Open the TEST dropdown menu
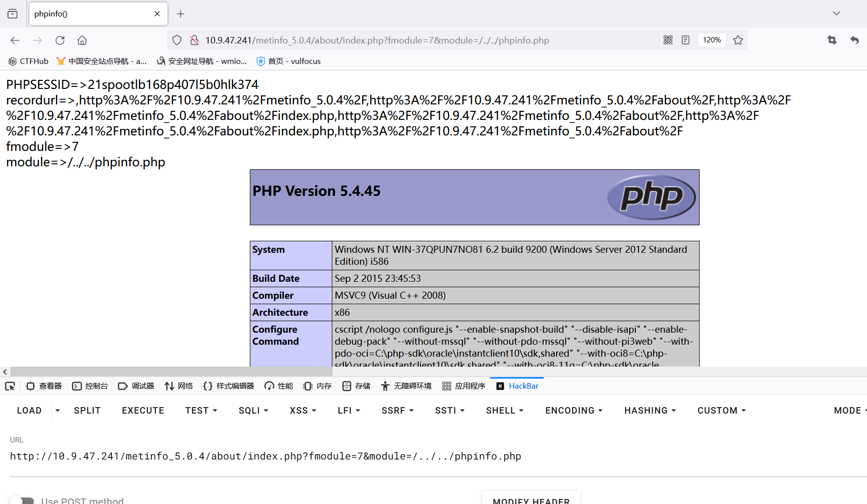 click(x=201, y=411)
